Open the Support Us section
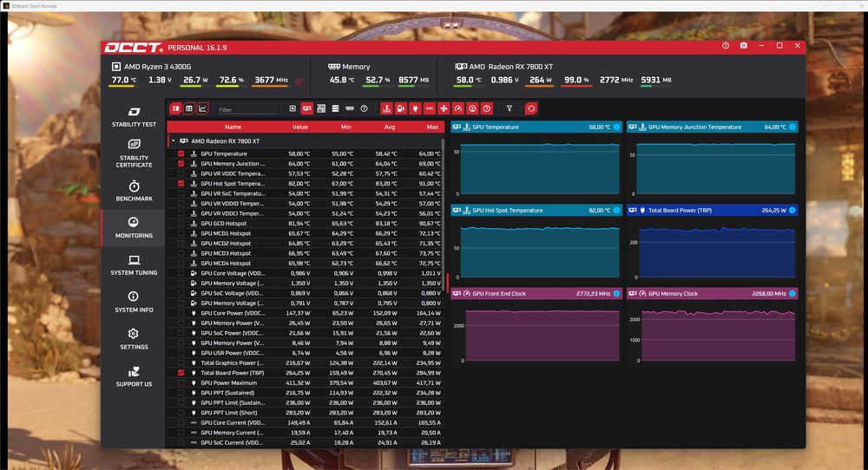 (134, 376)
